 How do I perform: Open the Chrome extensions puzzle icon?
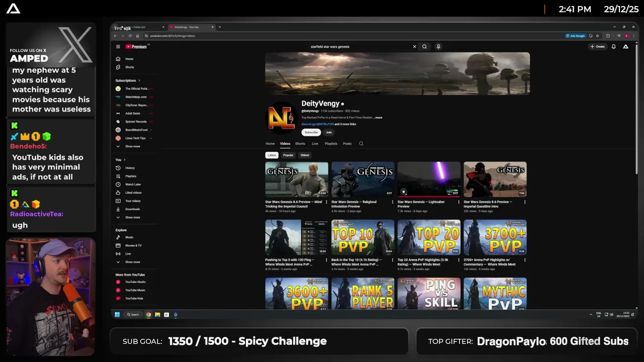[x=608, y=36]
